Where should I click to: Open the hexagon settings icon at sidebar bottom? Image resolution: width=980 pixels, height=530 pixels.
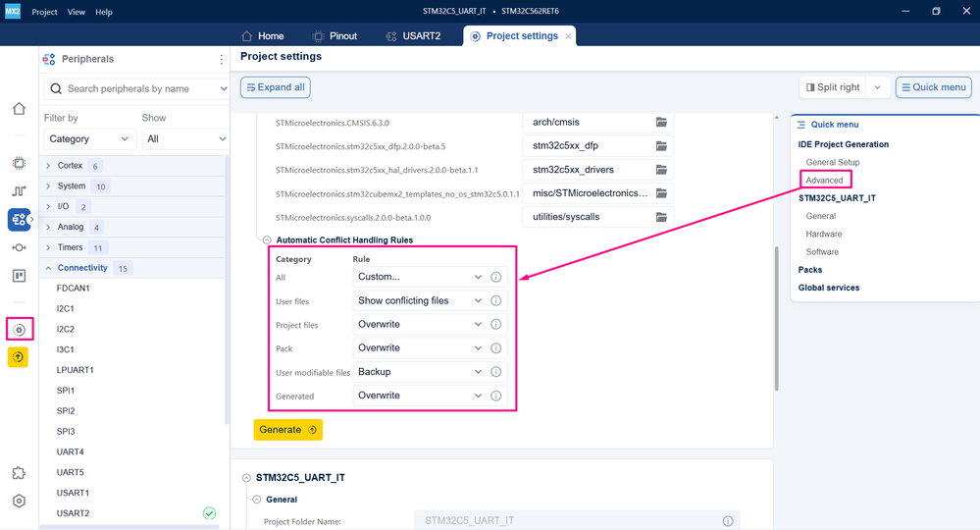pos(19,502)
